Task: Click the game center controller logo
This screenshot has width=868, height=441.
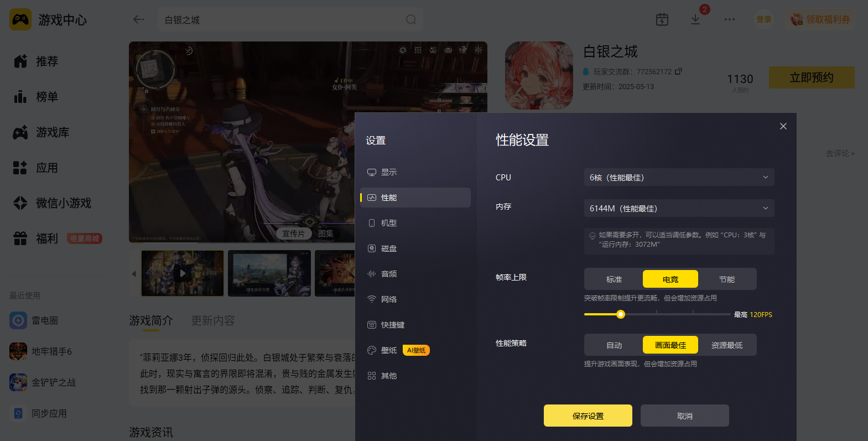Action: 20,20
